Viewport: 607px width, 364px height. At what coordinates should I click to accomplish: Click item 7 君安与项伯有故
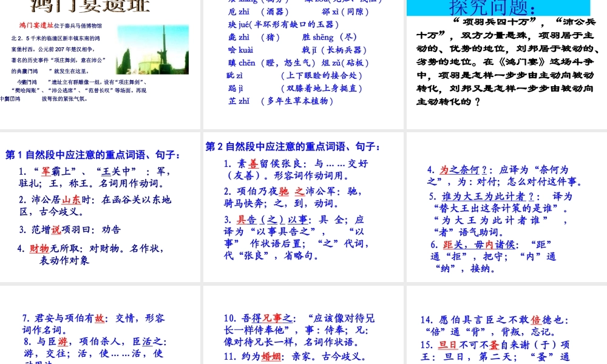[x=93, y=324]
